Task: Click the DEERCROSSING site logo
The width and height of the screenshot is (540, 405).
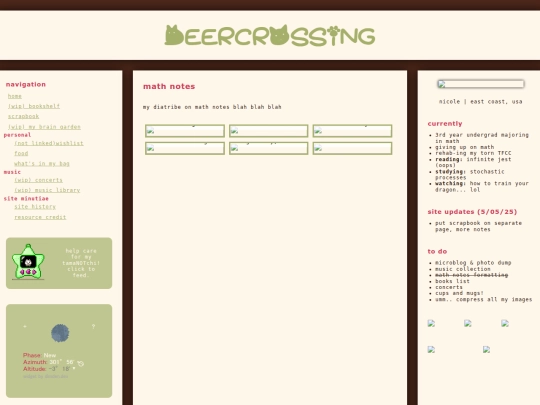Action: 270,35
